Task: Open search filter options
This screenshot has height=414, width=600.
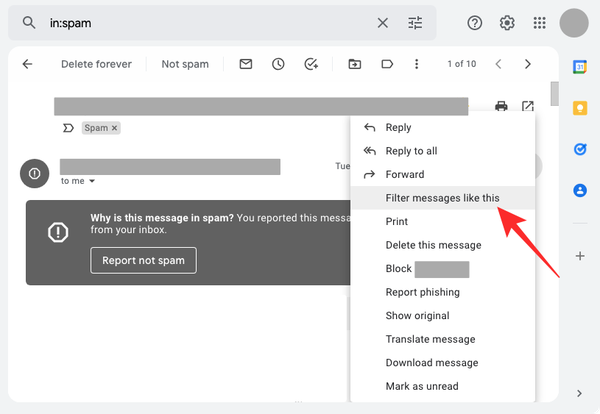Action: coord(415,23)
